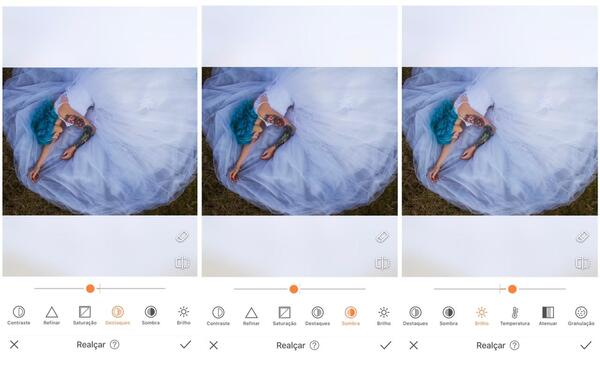This screenshot has height=366, width=600.
Task: Click Realçar title in middle screenshot
Action: [290, 345]
